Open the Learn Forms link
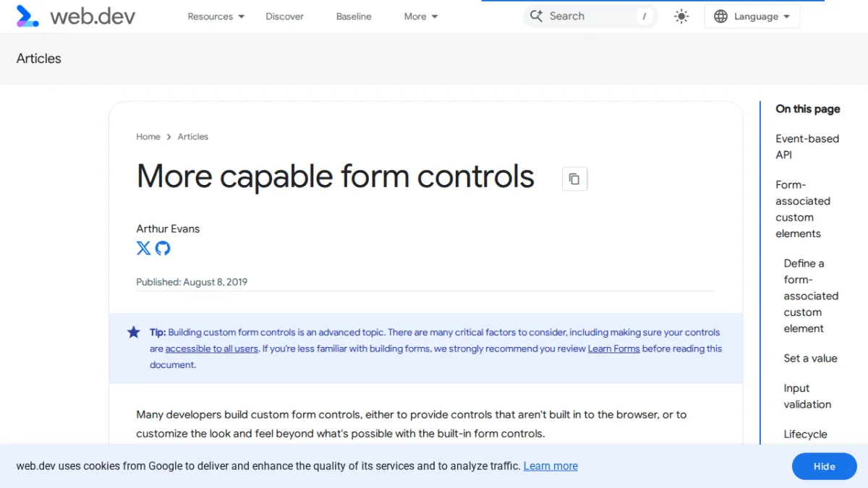Image resolution: width=868 pixels, height=488 pixels. 613,348
